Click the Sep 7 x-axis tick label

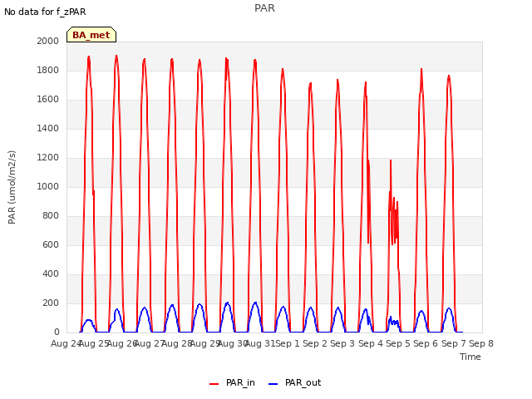coord(454,343)
